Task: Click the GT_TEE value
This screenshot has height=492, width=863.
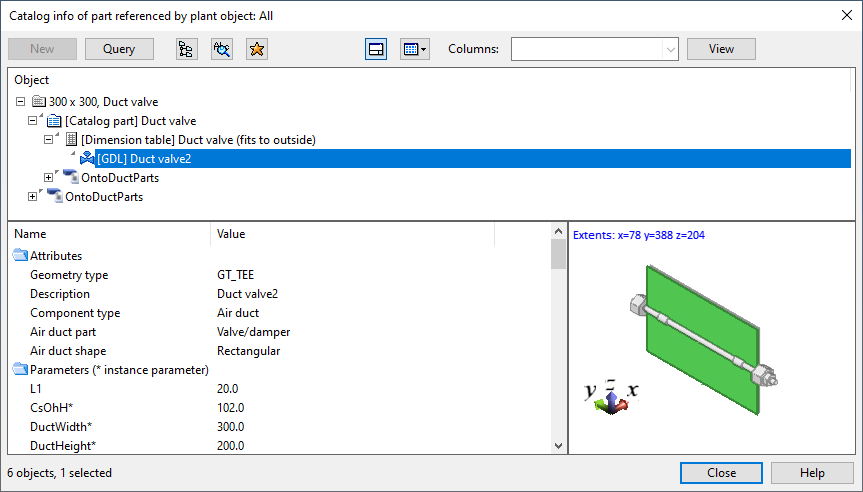Action: pyautogui.click(x=236, y=275)
